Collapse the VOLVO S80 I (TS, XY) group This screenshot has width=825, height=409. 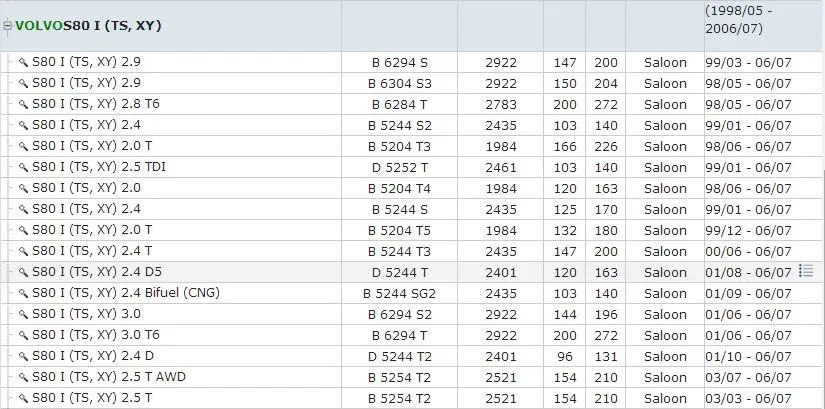[7, 26]
